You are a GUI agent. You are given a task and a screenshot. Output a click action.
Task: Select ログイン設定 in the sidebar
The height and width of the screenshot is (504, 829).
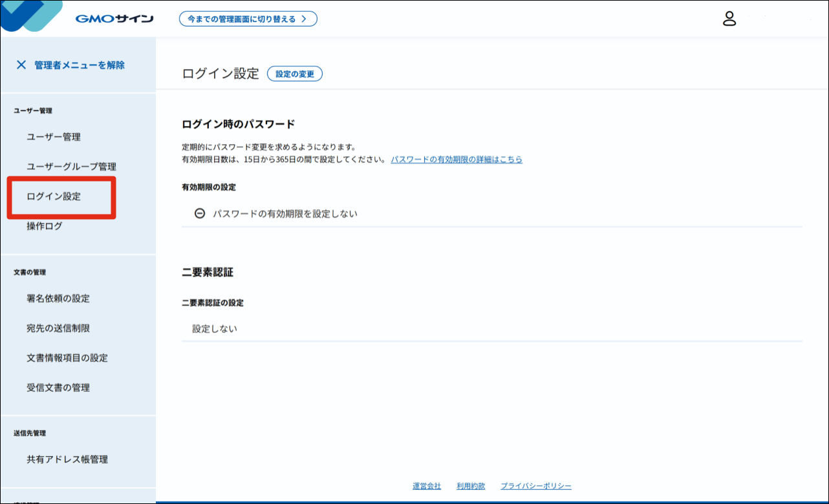[54, 196]
